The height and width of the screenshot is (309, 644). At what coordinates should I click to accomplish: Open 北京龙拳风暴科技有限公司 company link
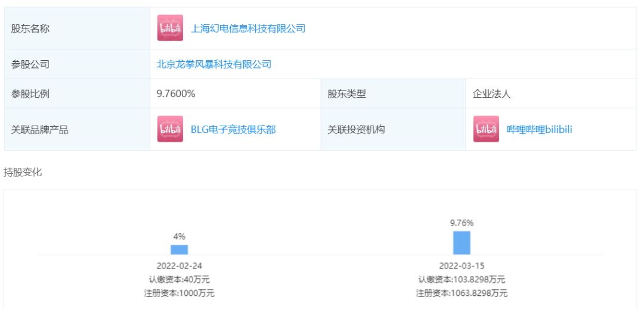pyautogui.click(x=214, y=64)
